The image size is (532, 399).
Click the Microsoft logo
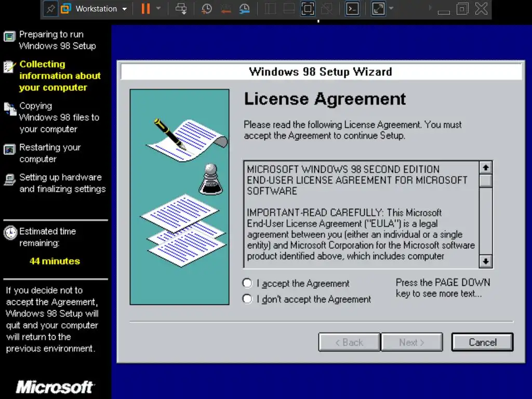(55, 387)
